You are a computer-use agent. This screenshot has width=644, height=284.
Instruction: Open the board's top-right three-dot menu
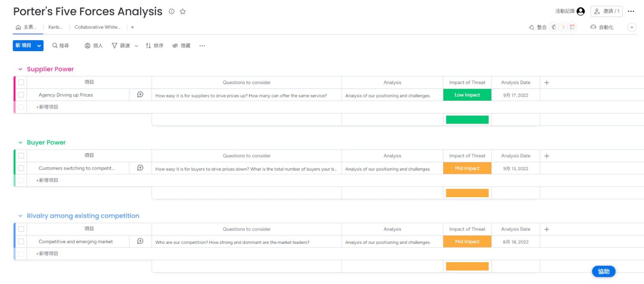[x=631, y=11]
